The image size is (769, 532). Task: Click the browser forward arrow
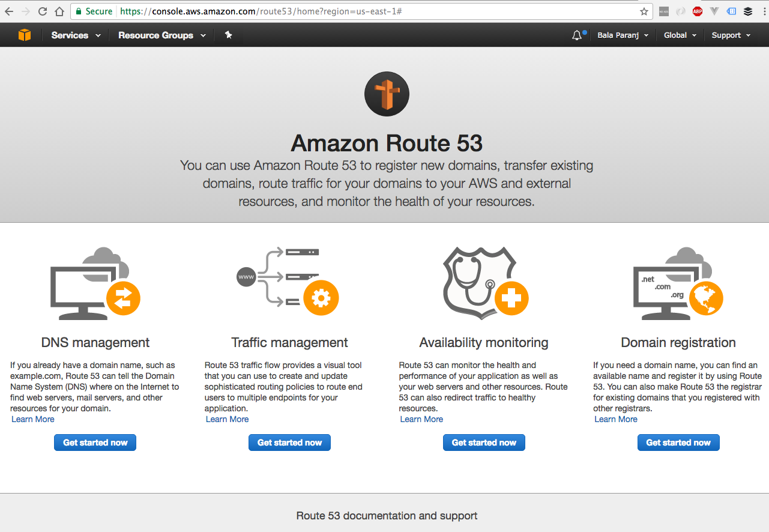[26, 11]
